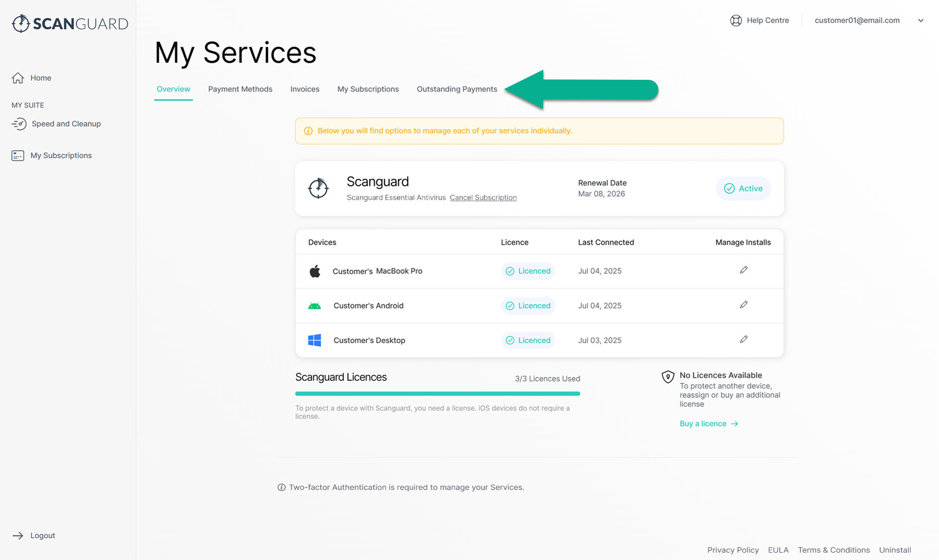Go to My Subscriptions tab in top navigation
This screenshot has width=939, height=560.
[x=368, y=89]
